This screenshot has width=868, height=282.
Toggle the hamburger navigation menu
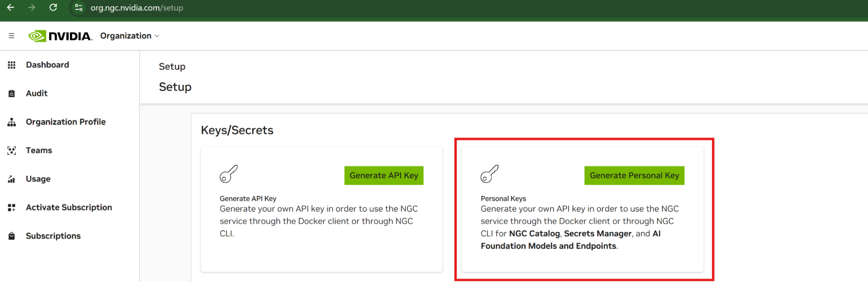click(x=12, y=36)
